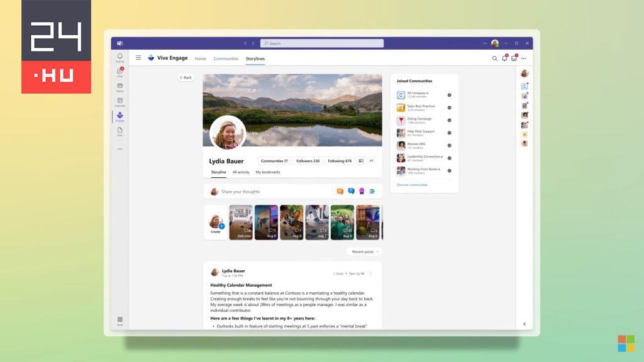
Task: Open the Following 678 button
Action: click(x=340, y=161)
